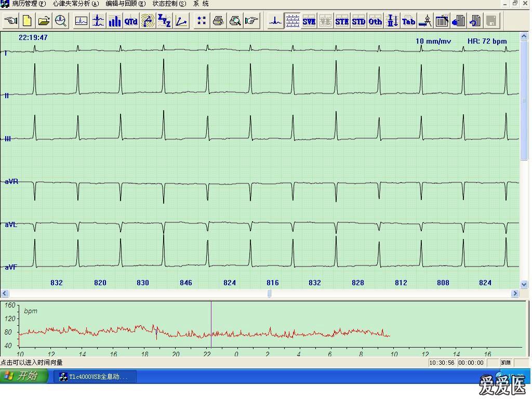
Task: Toggle the multi-lead waveform view button
Action: pyautogui.click(x=292, y=21)
